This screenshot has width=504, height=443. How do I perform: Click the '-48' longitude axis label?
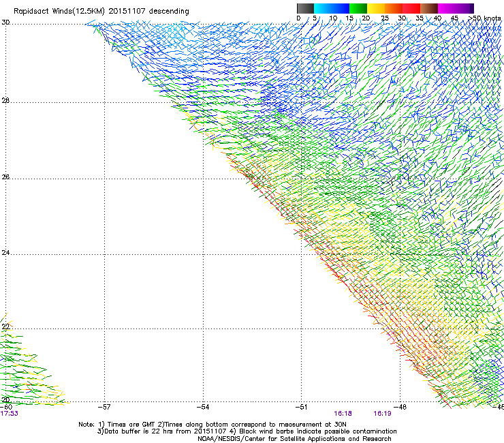400,407
